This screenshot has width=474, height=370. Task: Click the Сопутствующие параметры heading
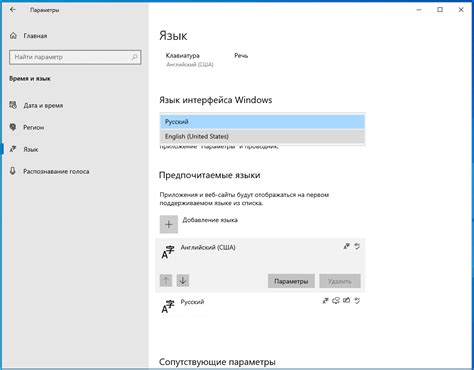(x=217, y=362)
